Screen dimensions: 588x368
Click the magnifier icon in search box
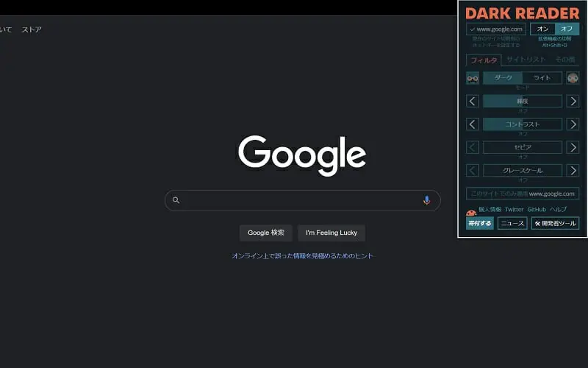click(176, 200)
